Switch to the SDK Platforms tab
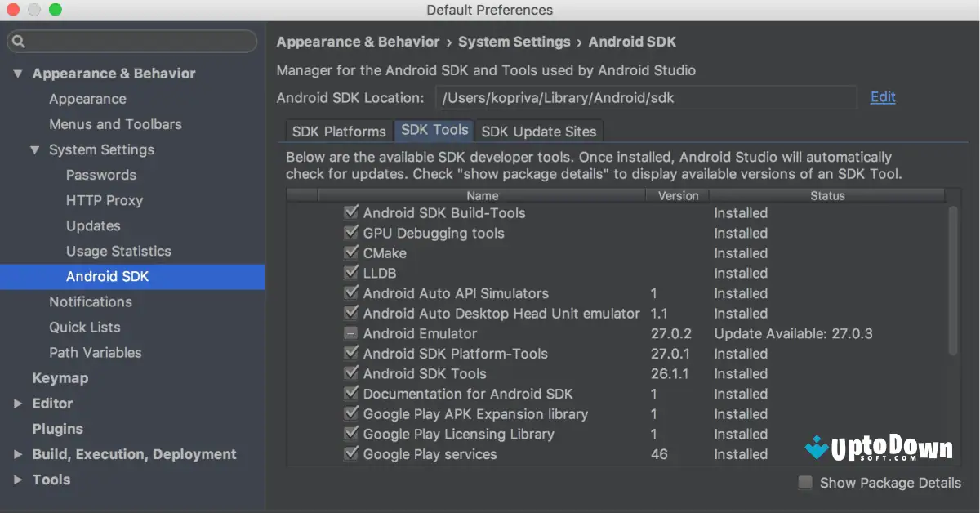 coord(338,131)
